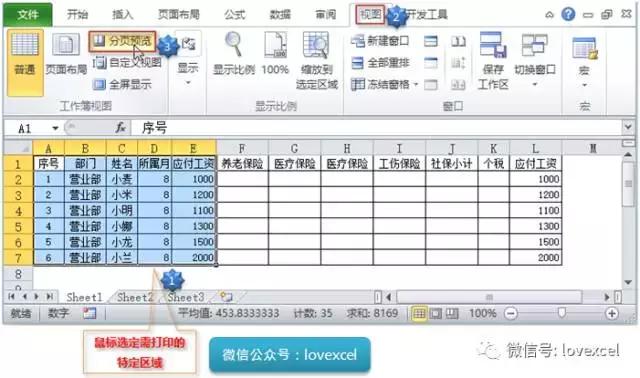Expand Switch Windows (切换窗口) dropdown

click(535, 60)
